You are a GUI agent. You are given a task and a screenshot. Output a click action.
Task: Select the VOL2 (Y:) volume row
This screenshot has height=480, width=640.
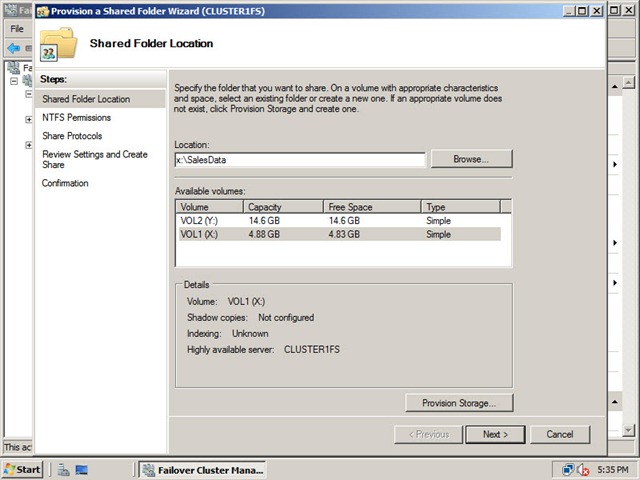[x=340, y=221]
